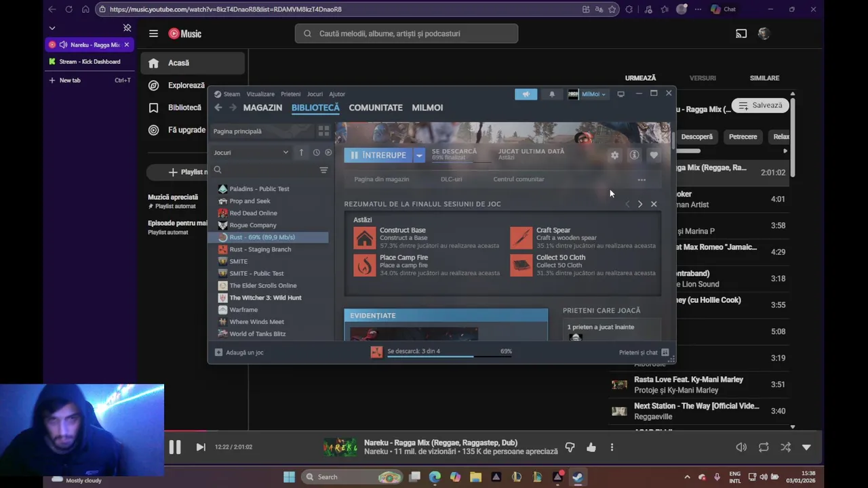Click Adaugă un joc at the bottom

[239, 352]
